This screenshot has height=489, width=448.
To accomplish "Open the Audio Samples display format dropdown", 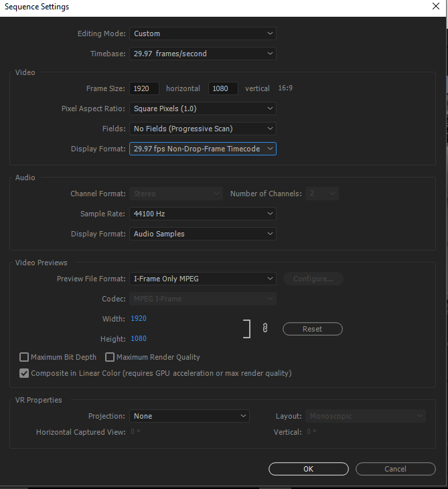I will [203, 234].
